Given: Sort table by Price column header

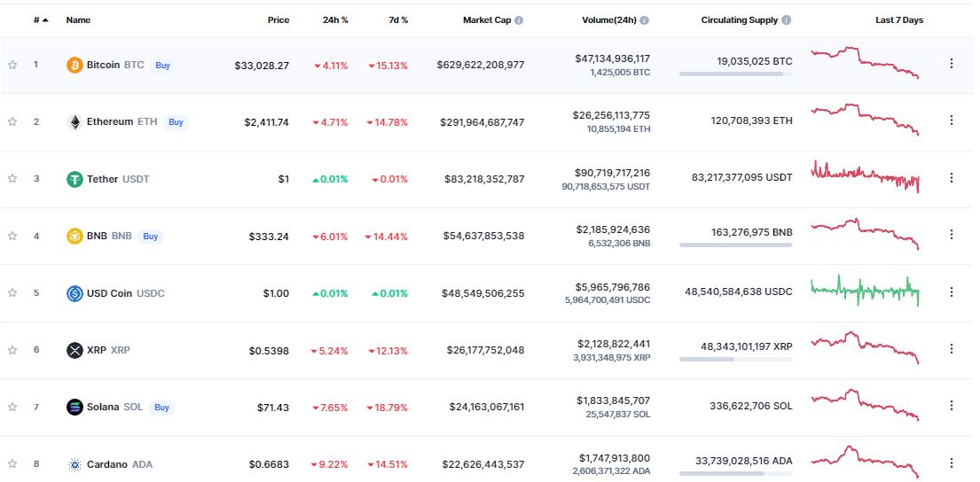Looking at the screenshot, I should (x=278, y=19).
